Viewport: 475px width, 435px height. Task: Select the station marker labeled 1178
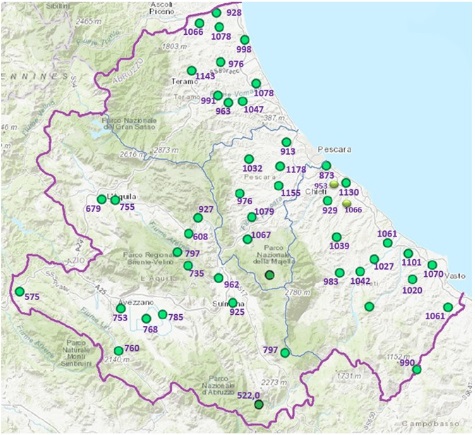coord(280,166)
